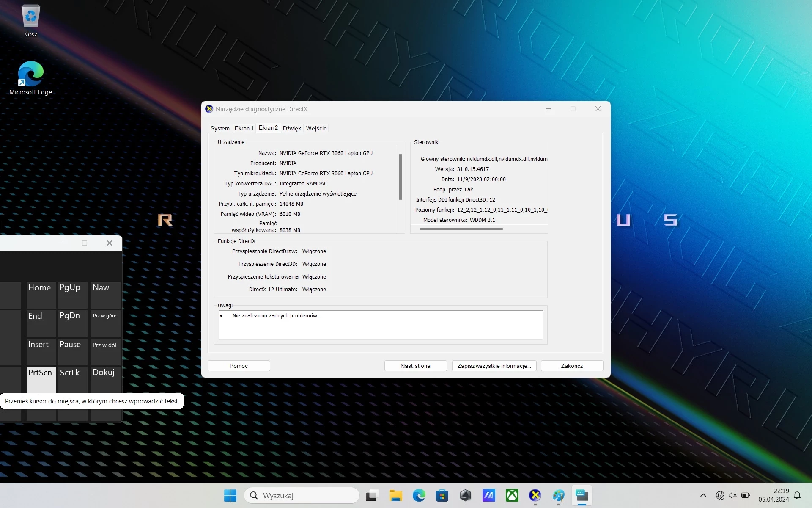Open Armoury Crate taskbar icon

coord(465,495)
